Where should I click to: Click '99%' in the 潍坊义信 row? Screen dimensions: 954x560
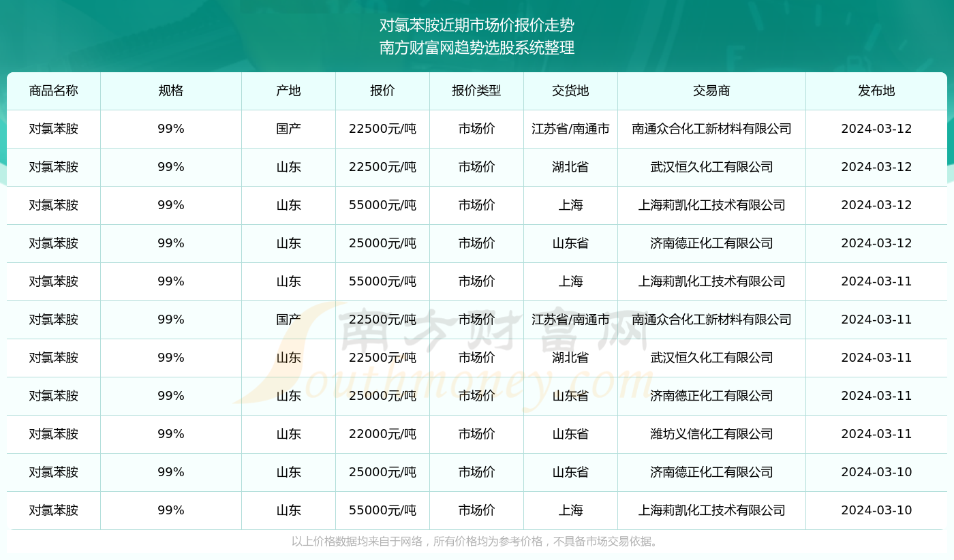[171, 434]
